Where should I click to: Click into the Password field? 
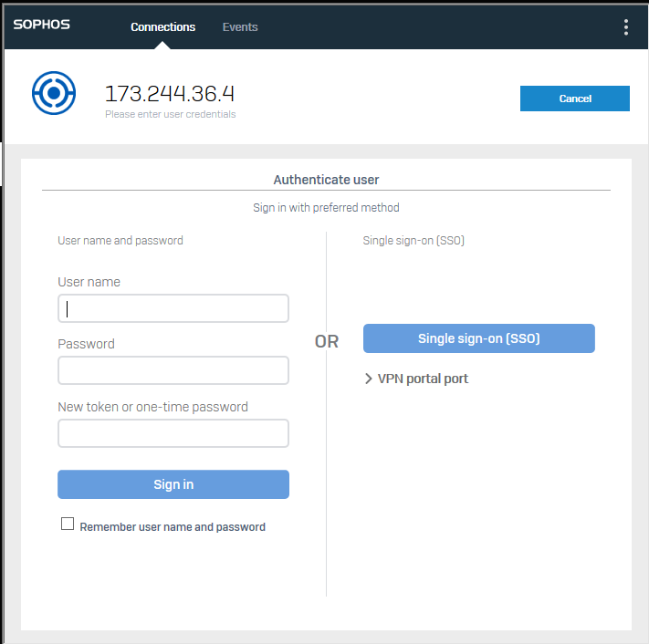173,370
